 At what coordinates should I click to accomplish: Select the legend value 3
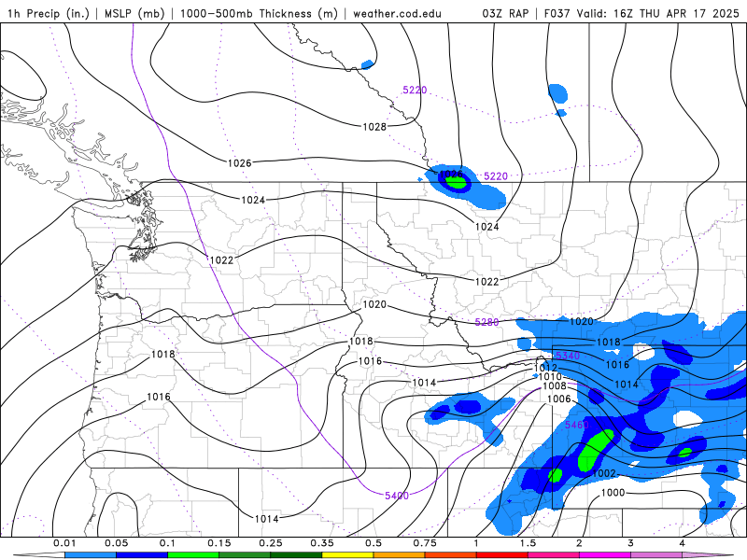[631, 543]
